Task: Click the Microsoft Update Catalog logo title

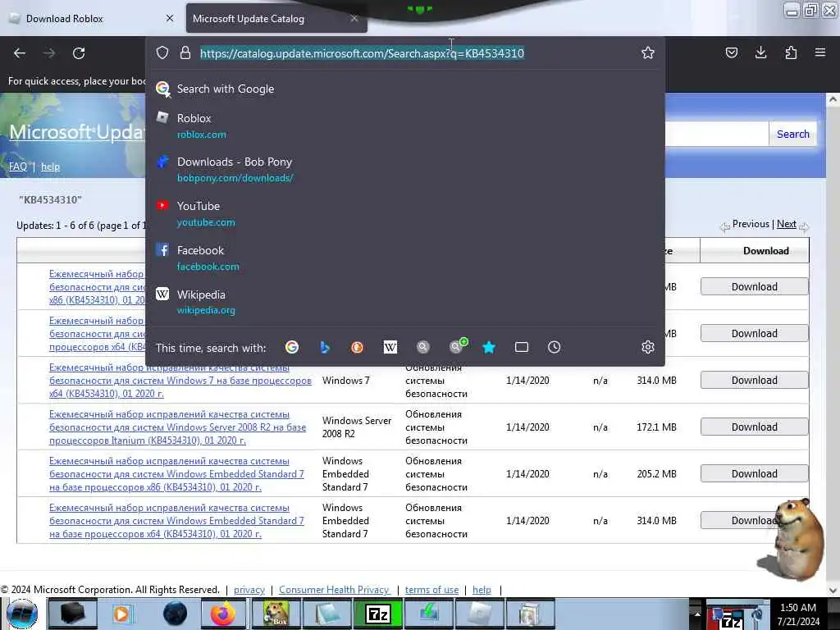Action: (76, 131)
